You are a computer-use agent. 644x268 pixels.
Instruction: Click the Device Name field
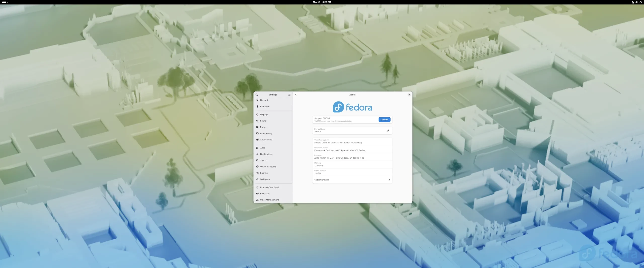pos(347,130)
